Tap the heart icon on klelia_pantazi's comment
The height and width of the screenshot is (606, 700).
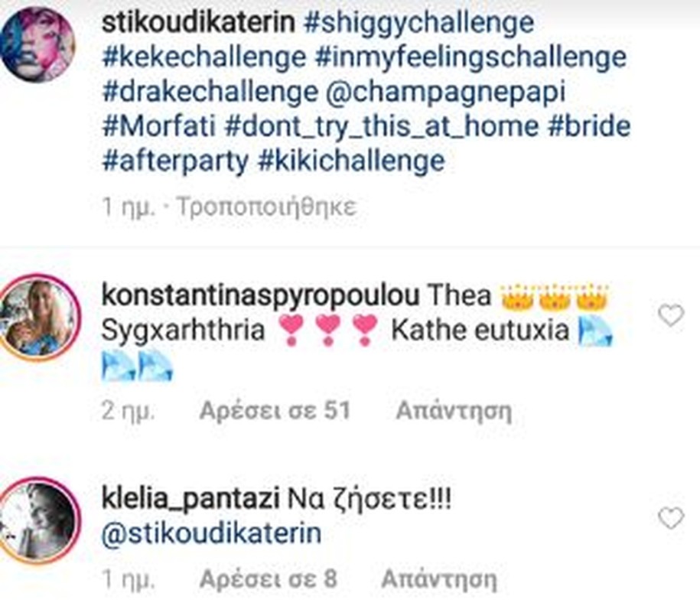(671, 518)
